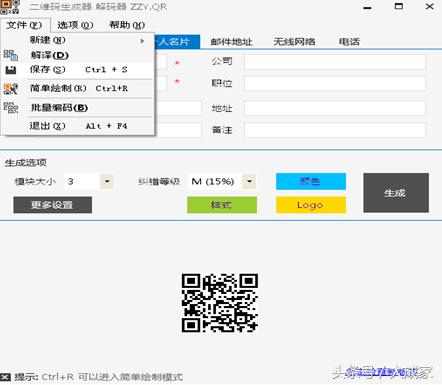Switch to the 电话 tab

tap(349, 42)
